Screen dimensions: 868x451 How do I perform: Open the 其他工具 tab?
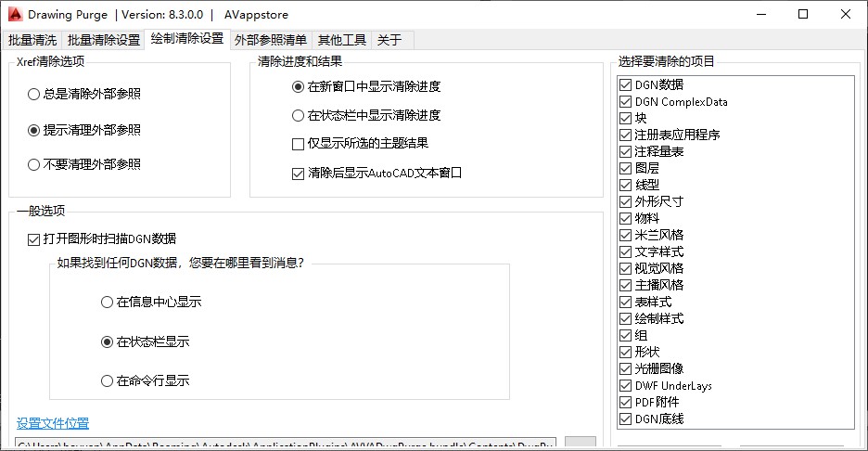(342, 40)
